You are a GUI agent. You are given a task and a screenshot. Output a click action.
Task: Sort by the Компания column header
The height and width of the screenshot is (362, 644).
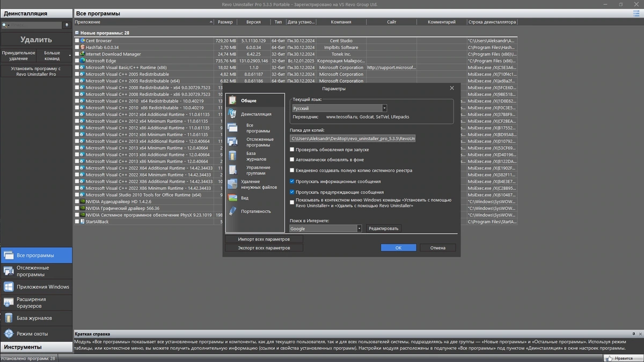pyautogui.click(x=341, y=22)
